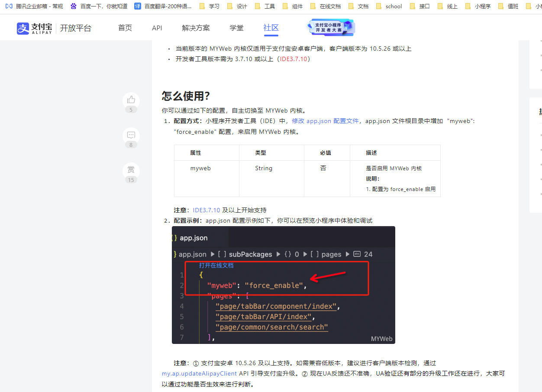Open the comments bubble icon
Screen dimensions: 542x392
coord(131,135)
